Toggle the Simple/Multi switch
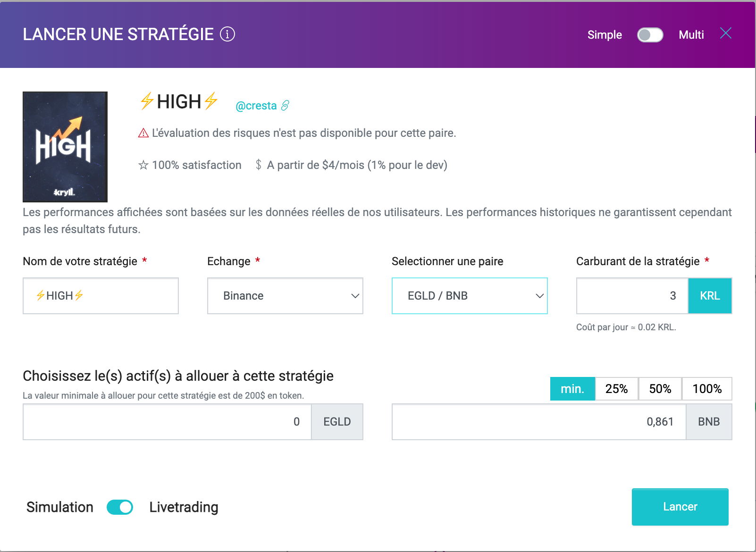 650,35
